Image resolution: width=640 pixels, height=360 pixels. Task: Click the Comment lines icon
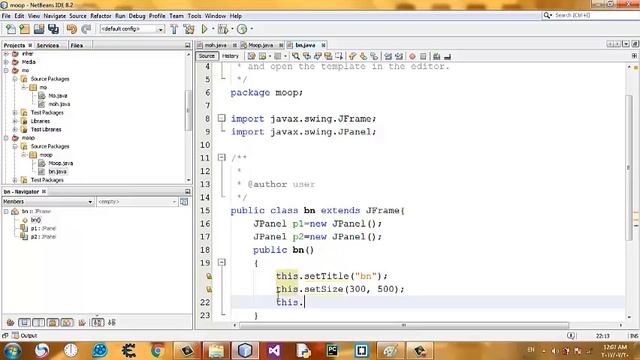436,56
